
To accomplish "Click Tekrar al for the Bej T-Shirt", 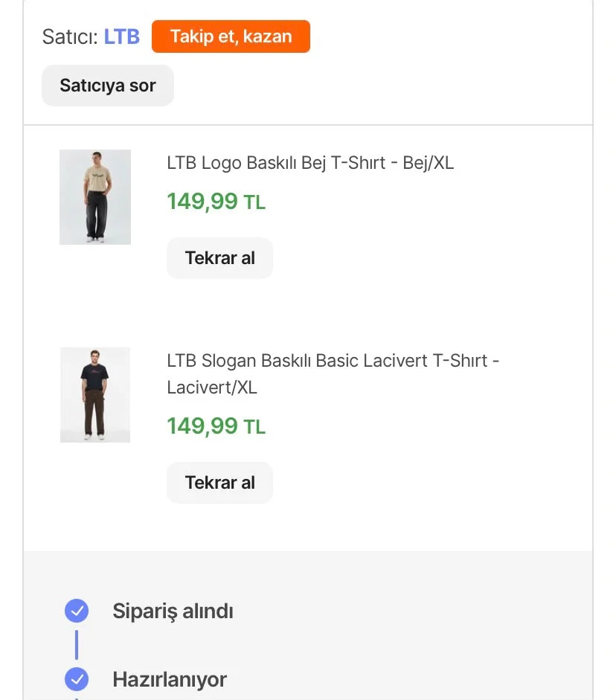I will [219, 258].
